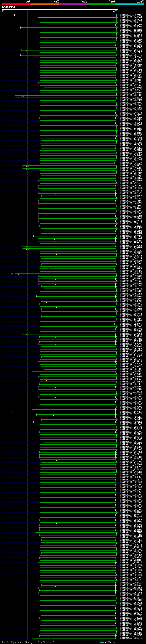Click hit label UniRef100_P32636

pos(131,32)
